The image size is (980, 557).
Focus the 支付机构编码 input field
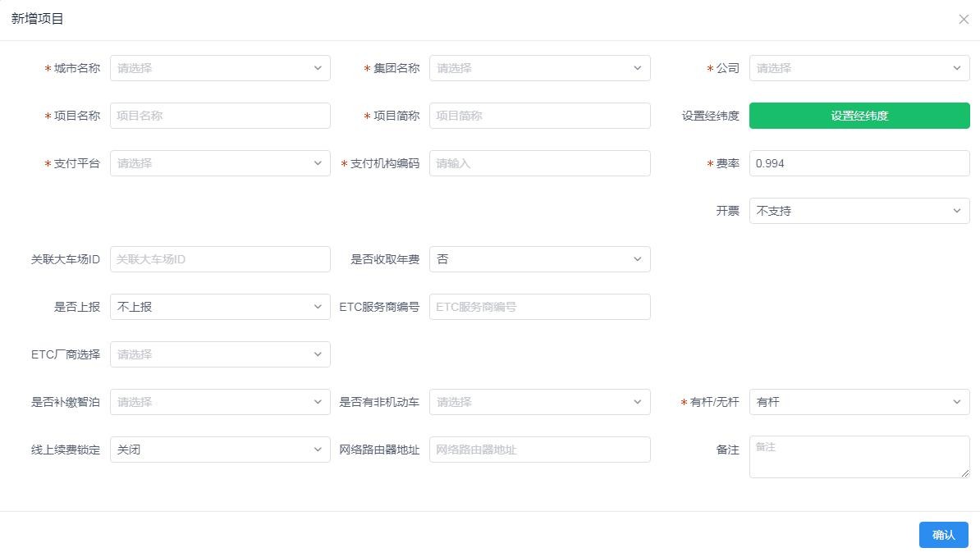coord(539,163)
